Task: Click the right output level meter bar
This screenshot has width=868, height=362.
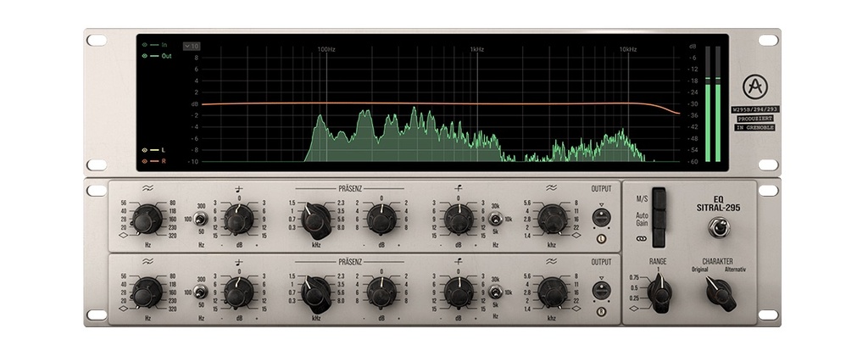Action: click(x=718, y=104)
